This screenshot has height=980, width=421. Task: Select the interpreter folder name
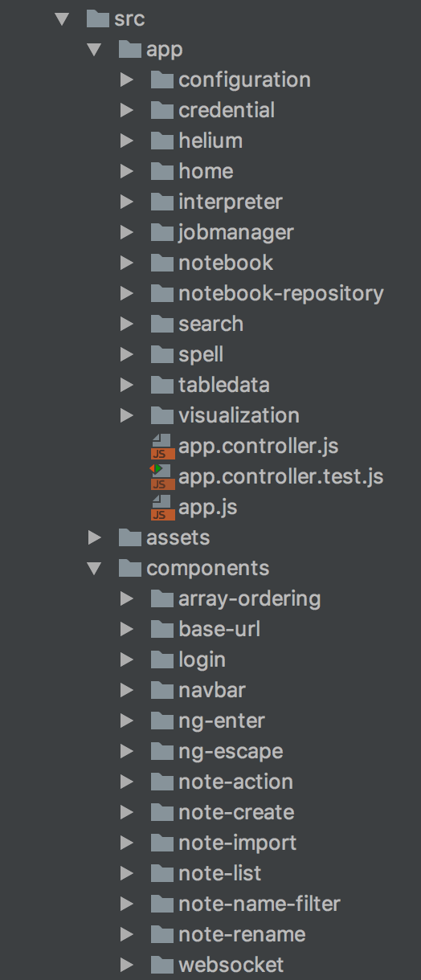pos(231,202)
